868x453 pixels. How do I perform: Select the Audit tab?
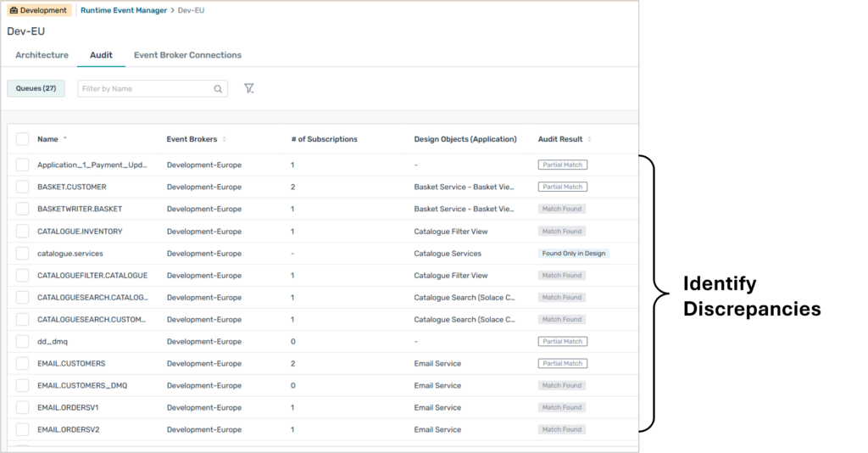click(101, 55)
